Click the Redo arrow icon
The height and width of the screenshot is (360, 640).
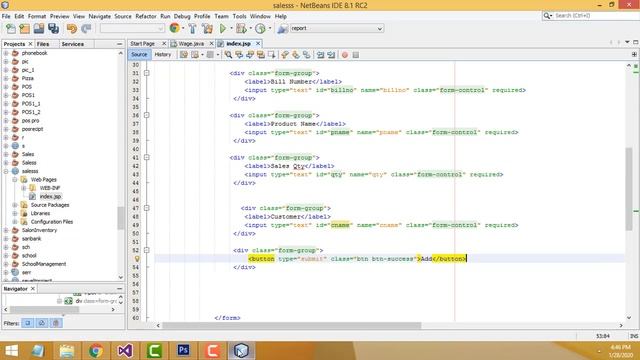tap(86, 29)
